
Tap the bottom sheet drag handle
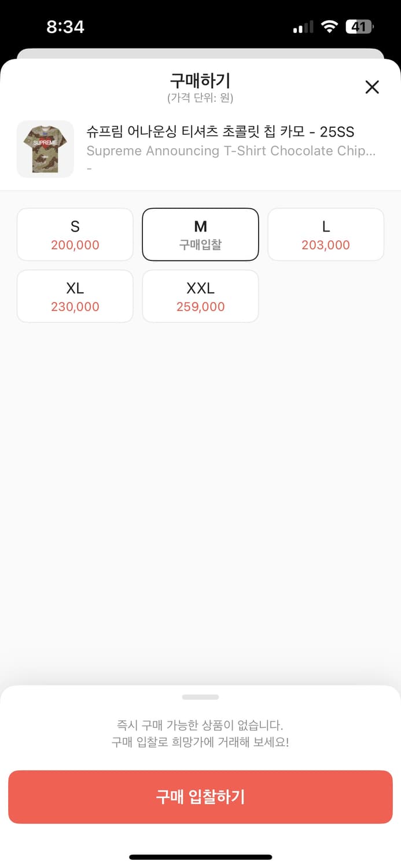click(x=200, y=697)
